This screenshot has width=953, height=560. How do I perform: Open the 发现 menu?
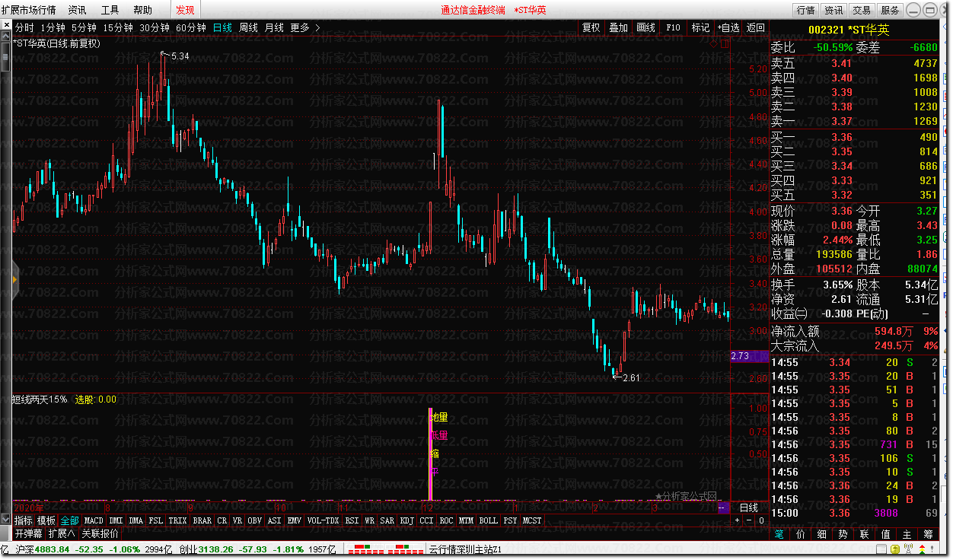(185, 10)
